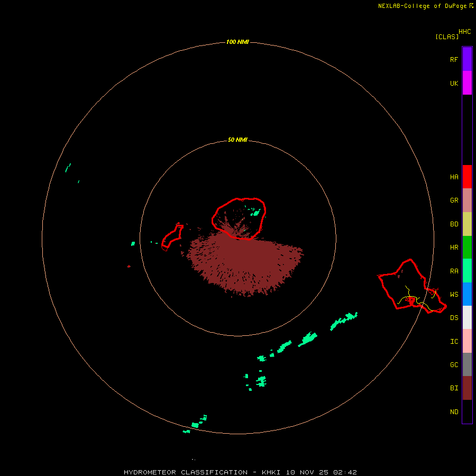Click the UK magenta legend swatch
Image resolution: width=476 pixels, height=476 pixels.
pos(467,83)
